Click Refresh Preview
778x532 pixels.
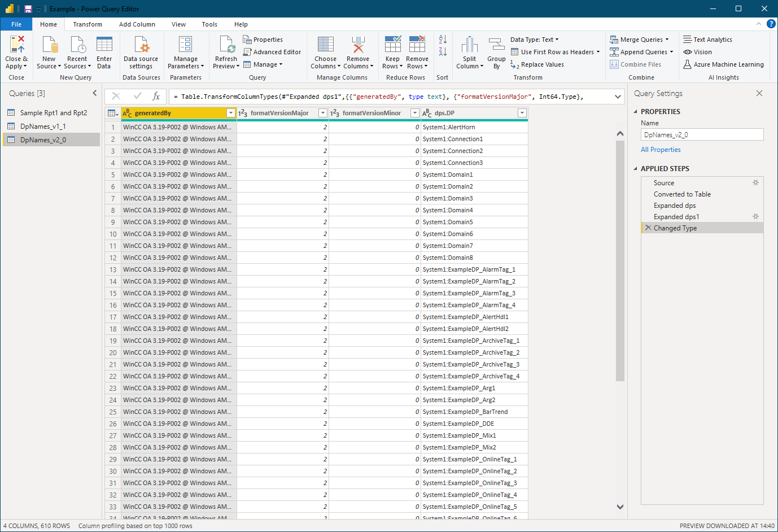click(225, 52)
